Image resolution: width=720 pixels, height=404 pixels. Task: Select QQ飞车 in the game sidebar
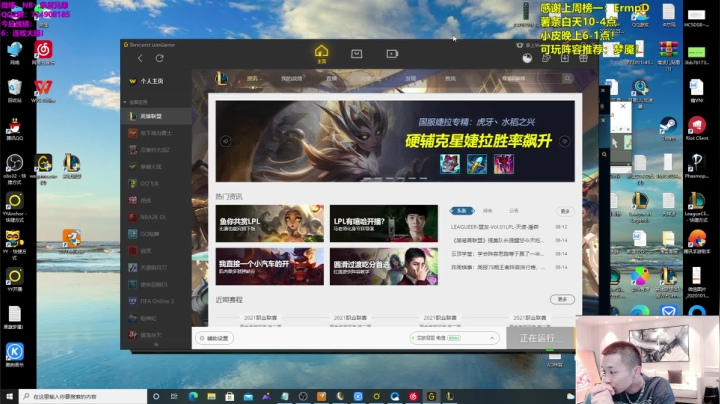pos(156,183)
